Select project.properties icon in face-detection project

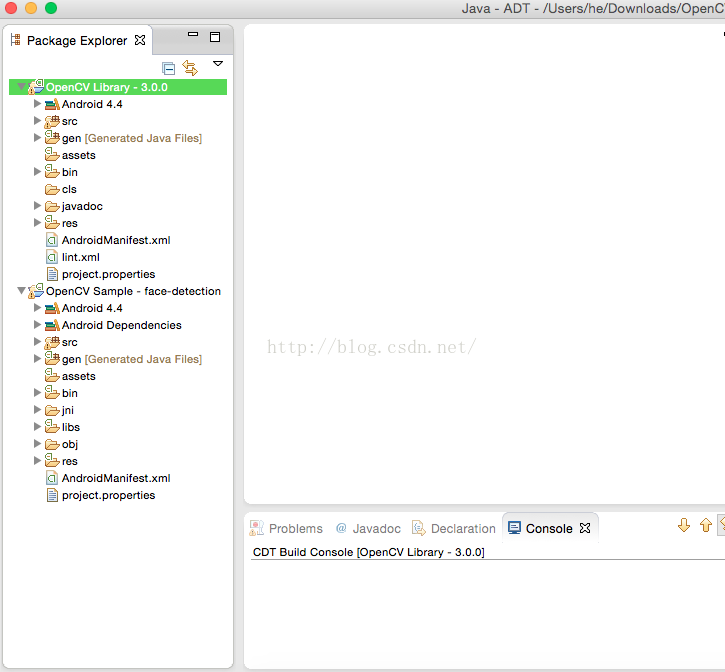pyautogui.click(x=52, y=495)
